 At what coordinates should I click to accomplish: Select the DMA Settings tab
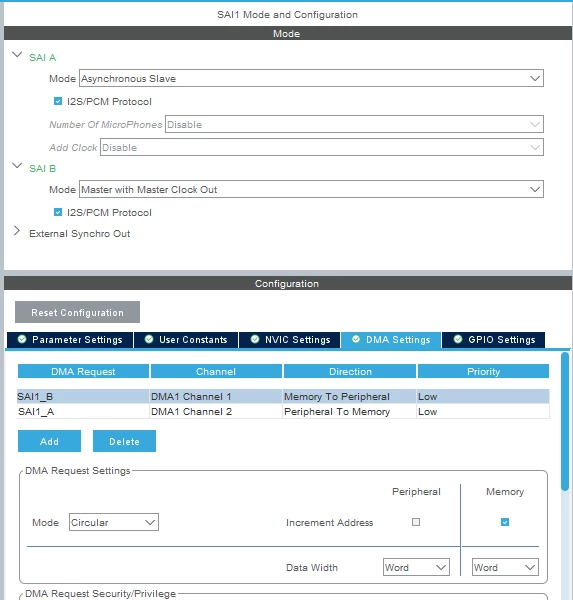pos(391,340)
